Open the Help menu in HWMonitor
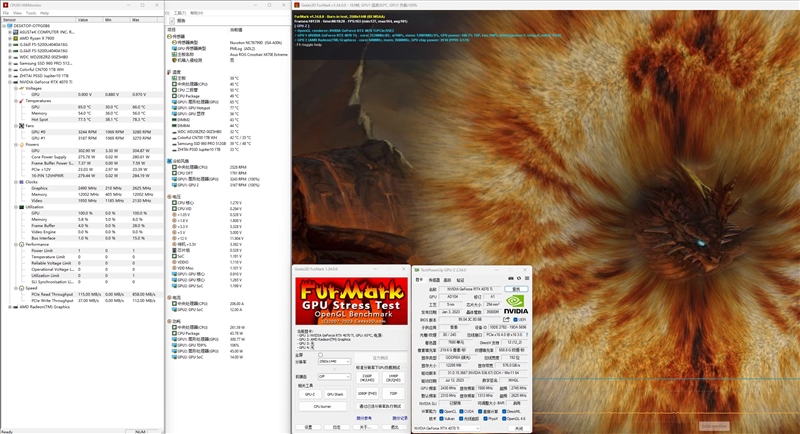800x434 pixels. click(x=44, y=13)
